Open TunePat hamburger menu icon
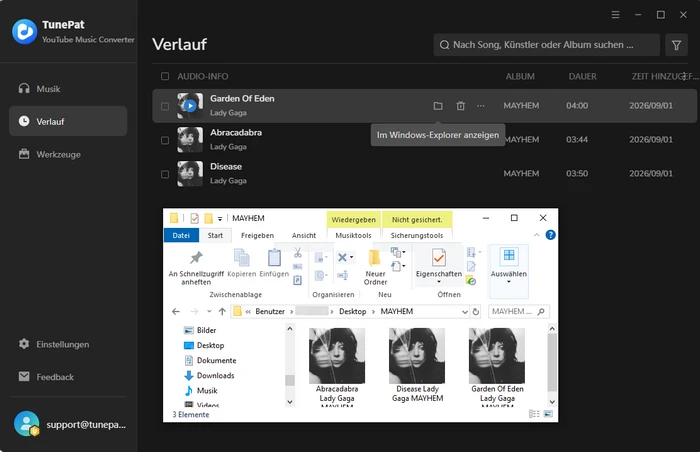Viewport: 700px width, 452px height. (x=615, y=15)
